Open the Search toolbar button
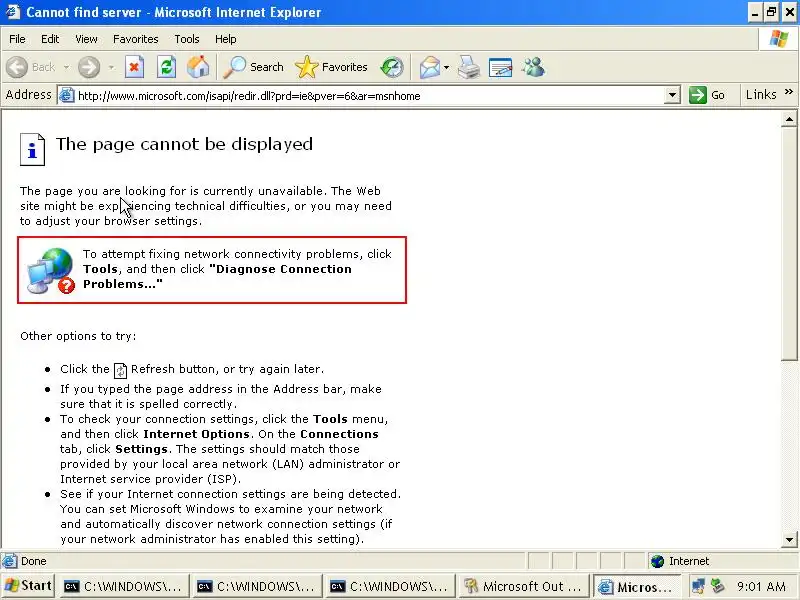 [254, 67]
